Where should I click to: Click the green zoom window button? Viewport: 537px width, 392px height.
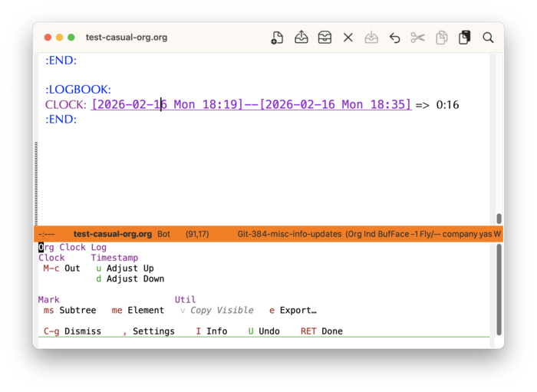click(x=71, y=38)
